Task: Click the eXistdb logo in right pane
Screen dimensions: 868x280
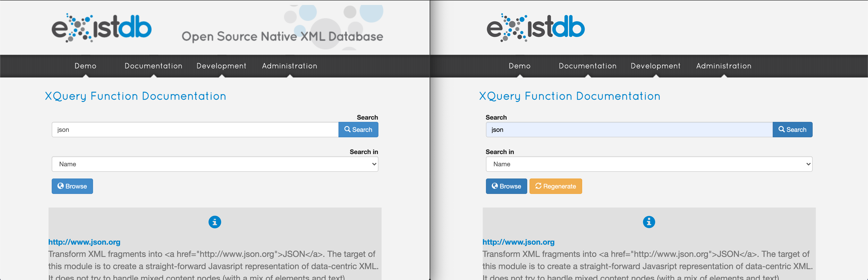Action: coord(535,28)
